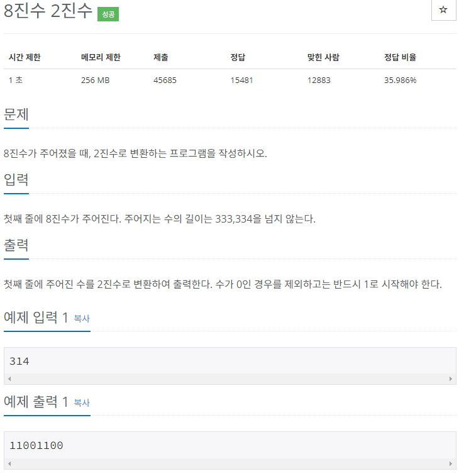Click the 출력 section heading
The height and width of the screenshot is (476, 459).
pyautogui.click(x=16, y=245)
